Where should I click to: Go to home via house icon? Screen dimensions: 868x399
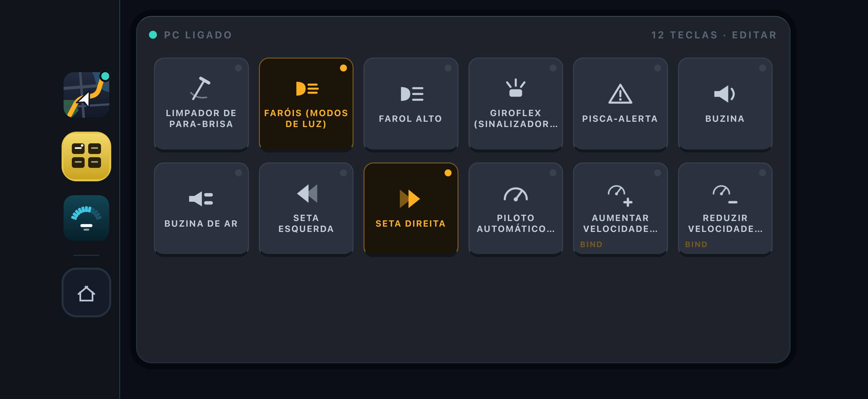[x=86, y=293]
